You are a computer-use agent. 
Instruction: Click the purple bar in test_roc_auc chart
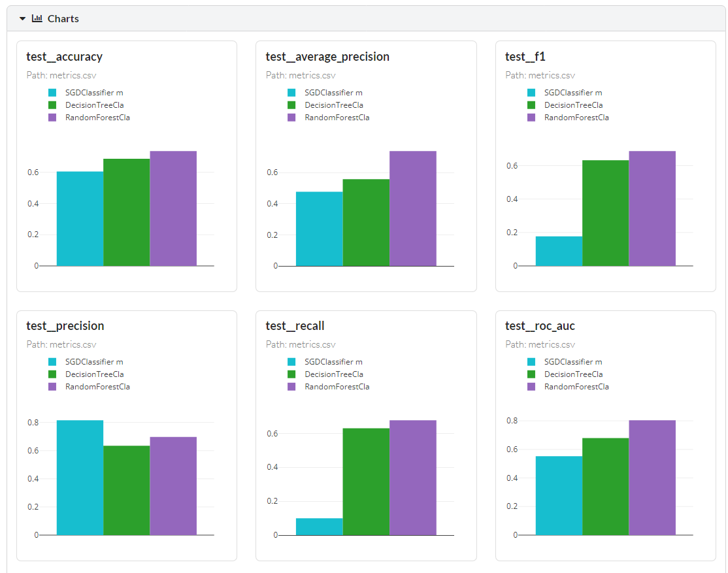point(652,477)
